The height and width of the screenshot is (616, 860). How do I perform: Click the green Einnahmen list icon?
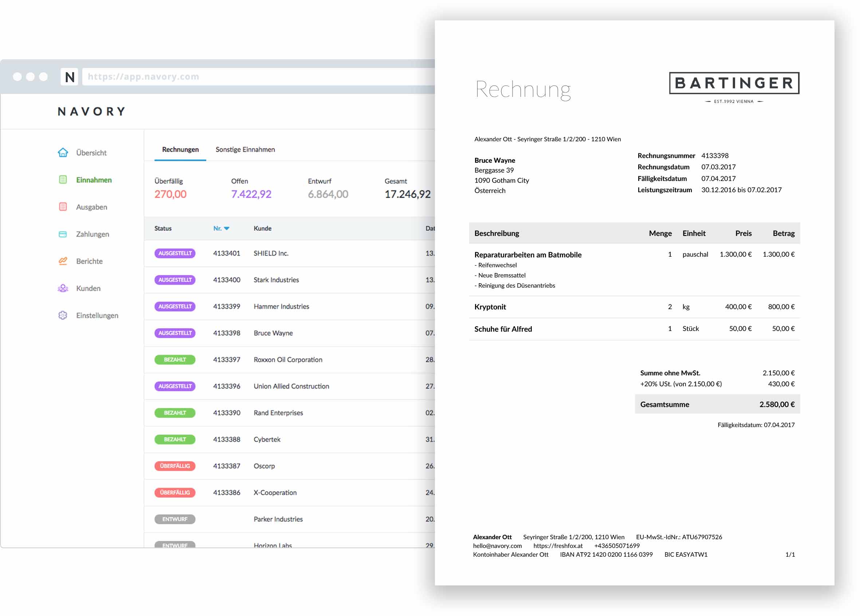(63, 180)
